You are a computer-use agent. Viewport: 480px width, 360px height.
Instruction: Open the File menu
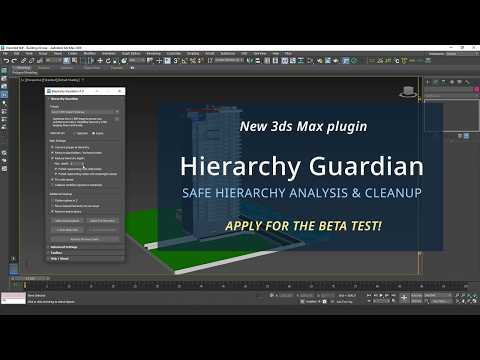(6, 54)
